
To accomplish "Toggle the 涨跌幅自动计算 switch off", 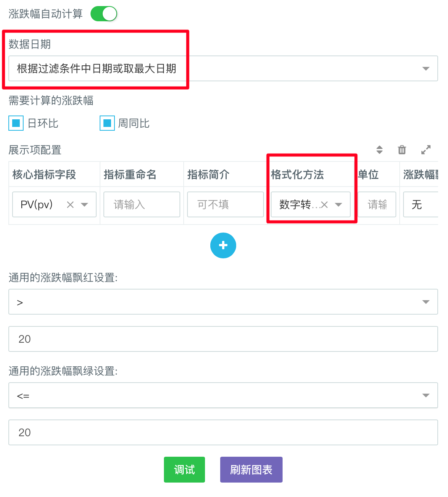I will (x=103, y=14).
